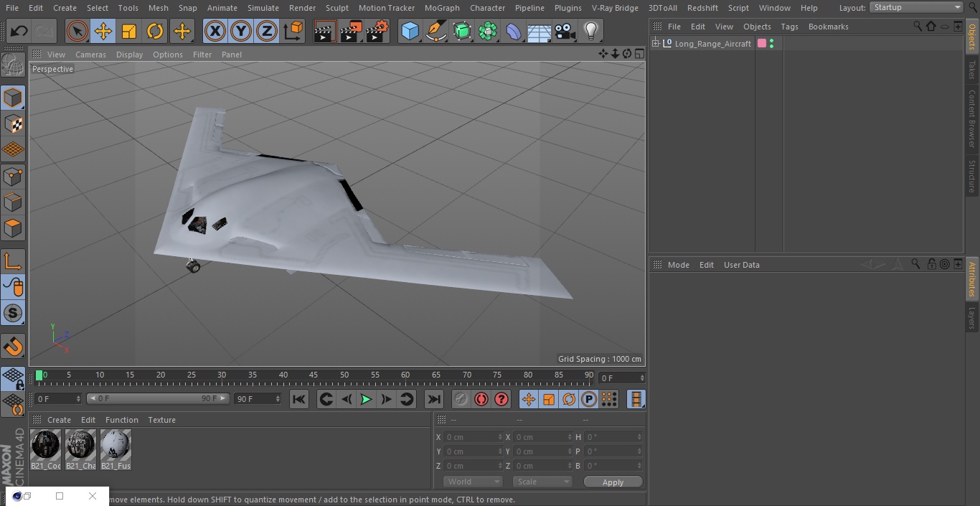Click the Undo arrow icon
Viewport: 980px width, 506px height.
(19, 31)
